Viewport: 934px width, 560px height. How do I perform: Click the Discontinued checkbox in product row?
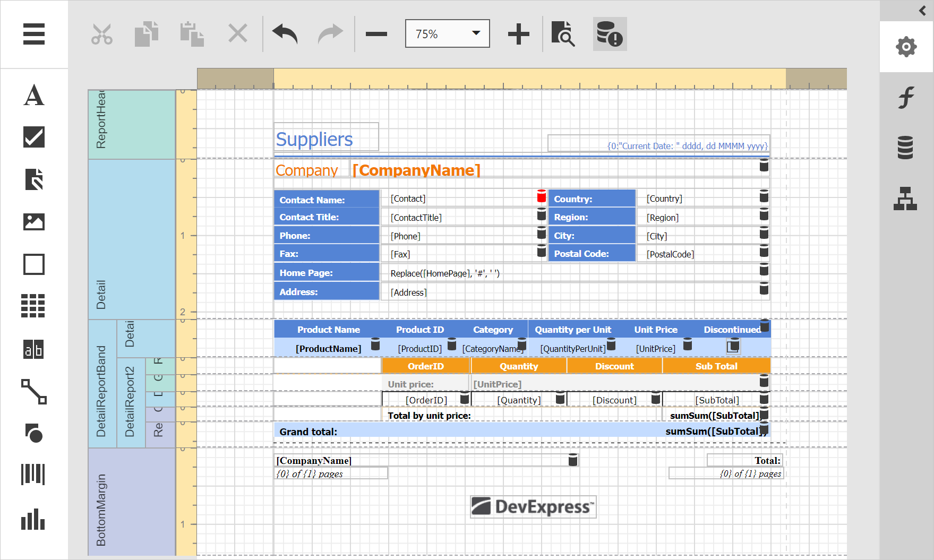coord(733,347)
